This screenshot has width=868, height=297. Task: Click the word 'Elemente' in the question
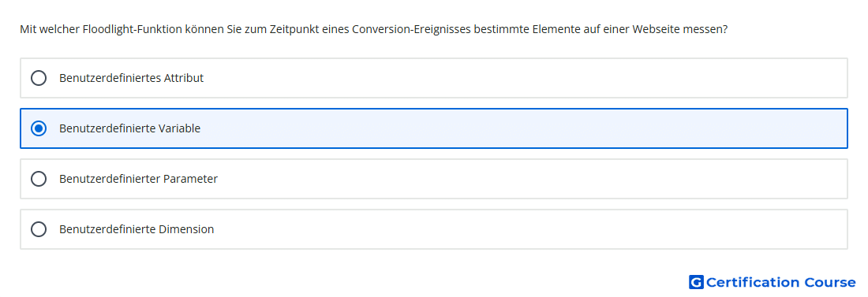click(556, 29)
